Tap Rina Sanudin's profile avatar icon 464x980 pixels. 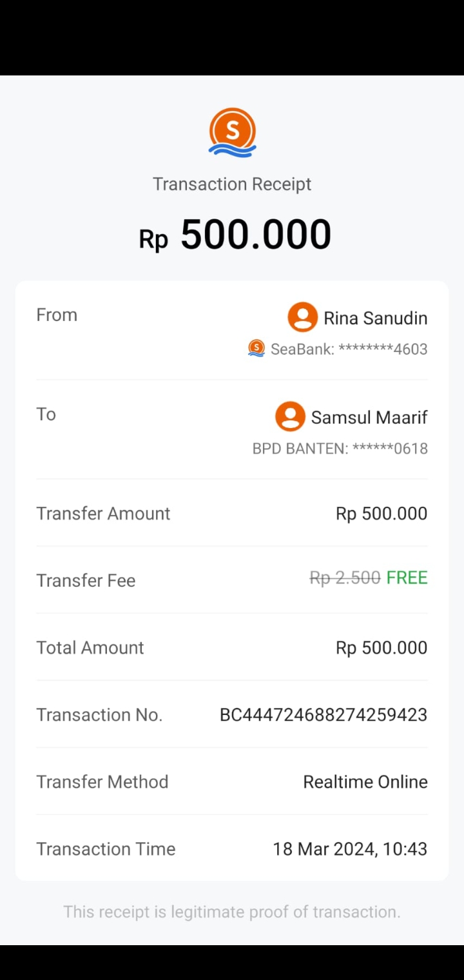(302, 317)
